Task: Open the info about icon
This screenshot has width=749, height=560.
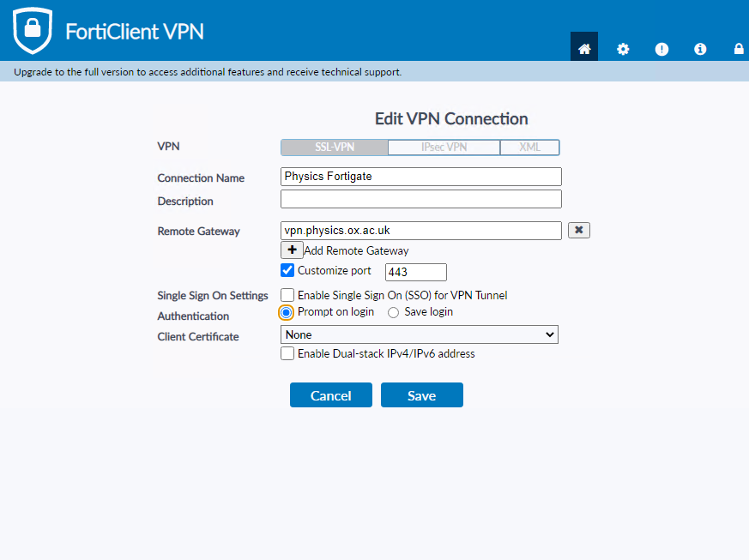Action: tap(700, 49)
